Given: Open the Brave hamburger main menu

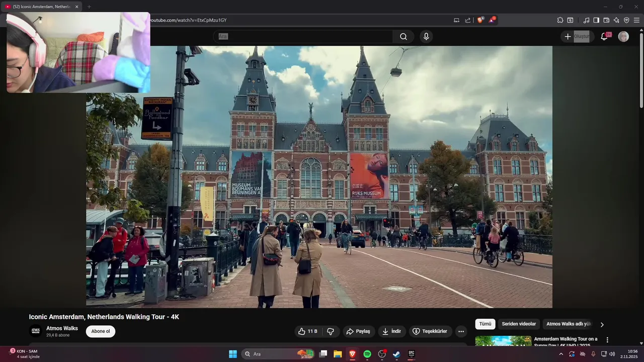Looking at the screenshot, I should 636,20.
